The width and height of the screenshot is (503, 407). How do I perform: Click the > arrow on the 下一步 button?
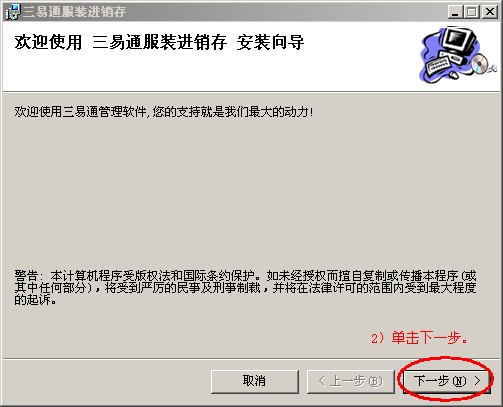pyautogui.click(x=477, y=381)
